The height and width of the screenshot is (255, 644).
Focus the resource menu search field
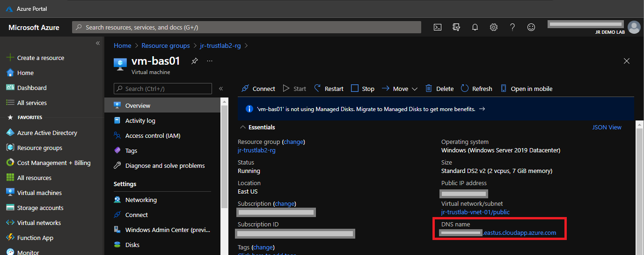click(x=163, y=89)
